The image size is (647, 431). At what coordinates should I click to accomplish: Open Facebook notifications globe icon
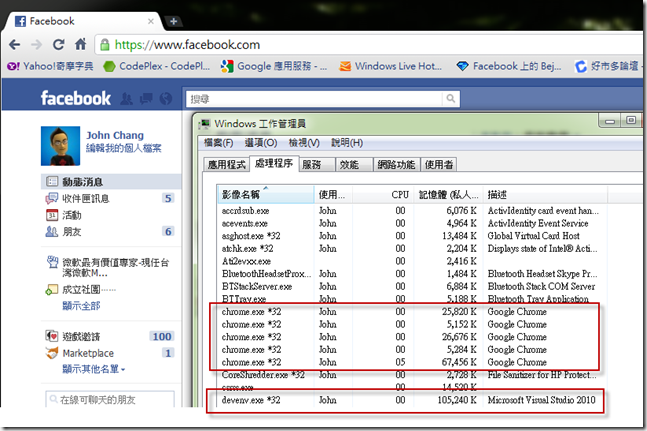166,99
